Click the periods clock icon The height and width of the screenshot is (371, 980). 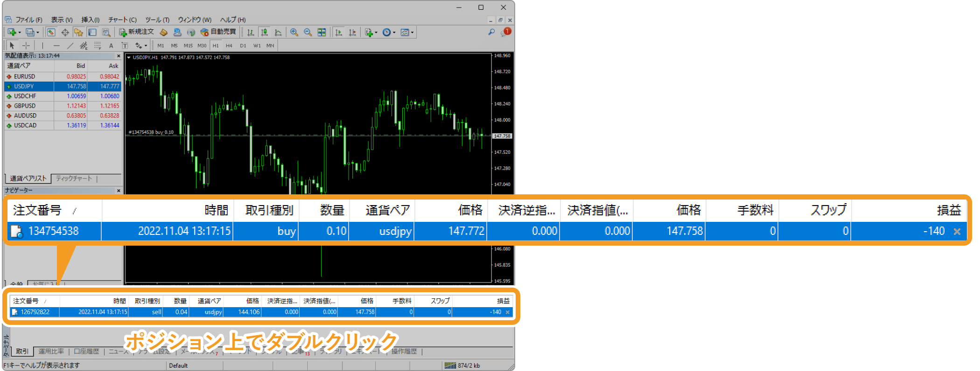[386, 32]
